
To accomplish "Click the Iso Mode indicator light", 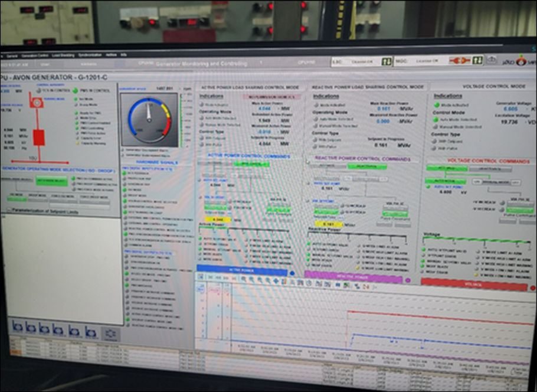I will (x=76, y=99).
